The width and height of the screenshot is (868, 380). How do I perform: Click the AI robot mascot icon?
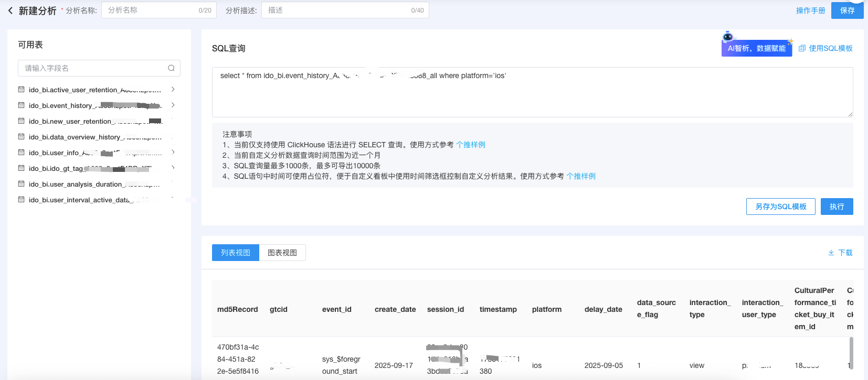pyautogui.click(x=728, y=36)
